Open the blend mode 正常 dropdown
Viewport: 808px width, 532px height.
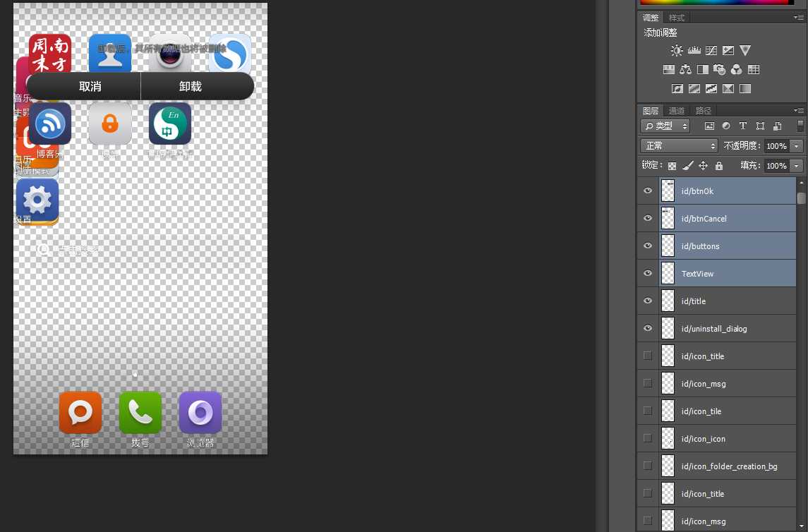tap(679, 146)
